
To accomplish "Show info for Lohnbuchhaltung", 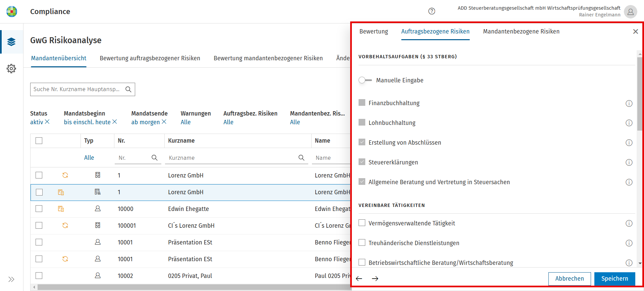I will (629, 123).
